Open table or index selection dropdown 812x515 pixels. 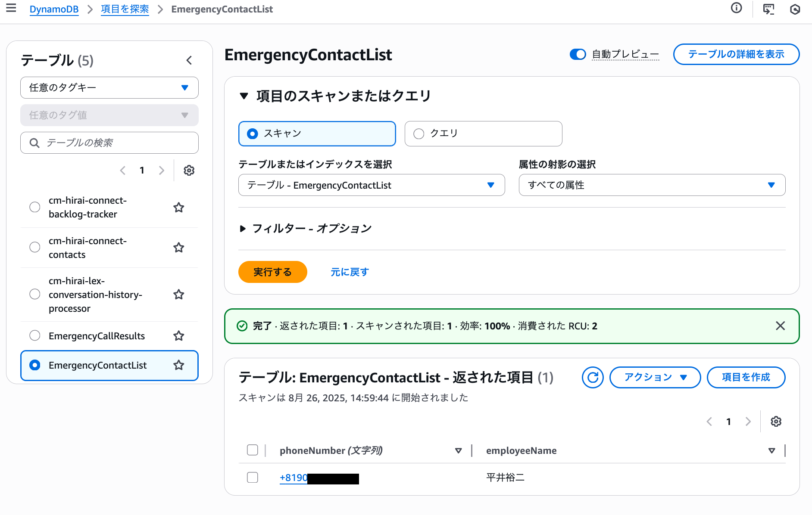coord(372,185)
